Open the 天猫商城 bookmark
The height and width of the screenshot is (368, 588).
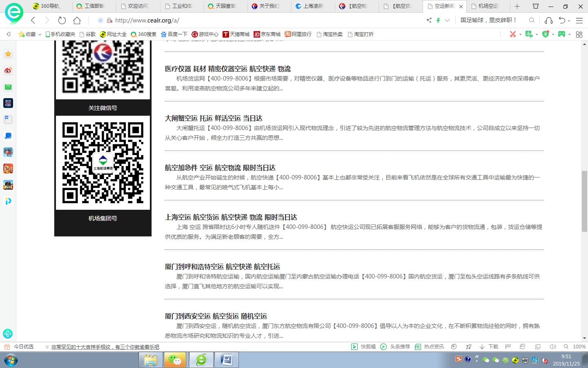(236, 34)
